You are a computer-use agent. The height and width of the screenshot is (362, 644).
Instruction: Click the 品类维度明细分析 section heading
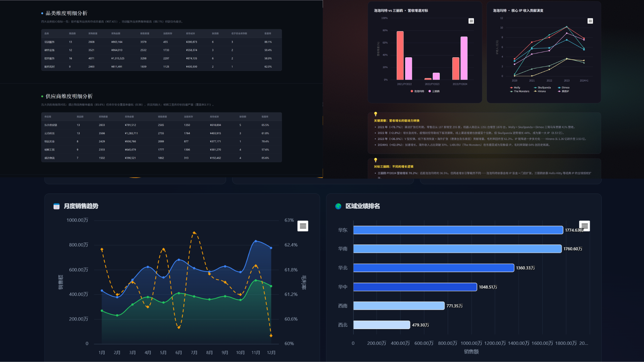point(66,13)
